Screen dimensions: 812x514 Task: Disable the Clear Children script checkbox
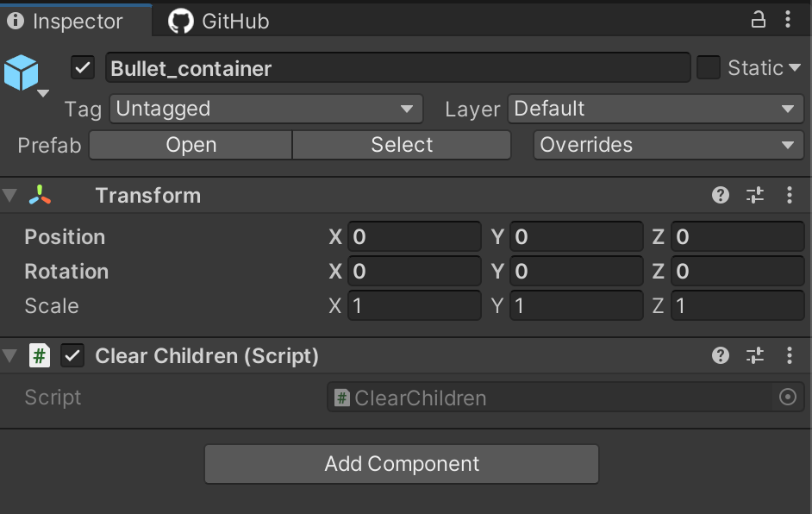click(x=72, y=355)
